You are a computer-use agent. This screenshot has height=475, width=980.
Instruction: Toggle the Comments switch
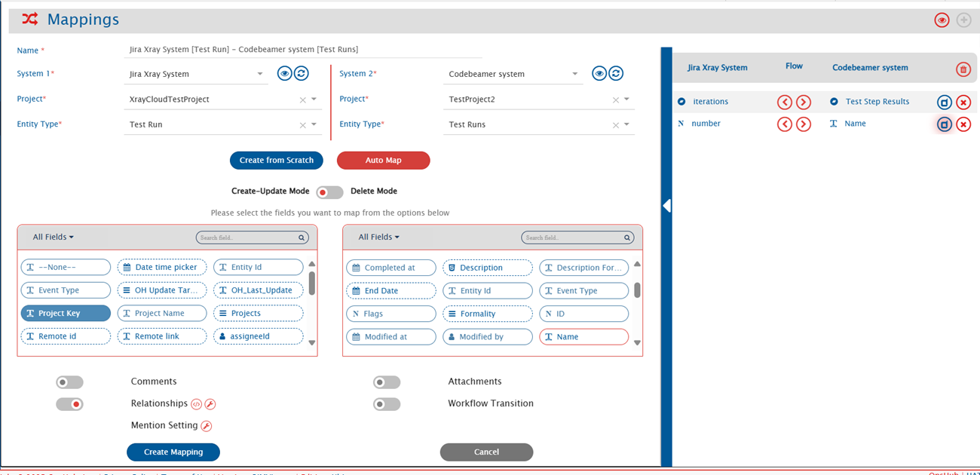(x=69, y=382)
